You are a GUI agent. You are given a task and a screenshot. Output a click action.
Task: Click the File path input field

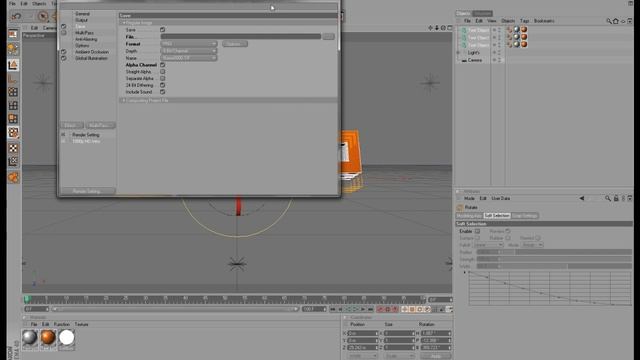[x=241, y=37]
